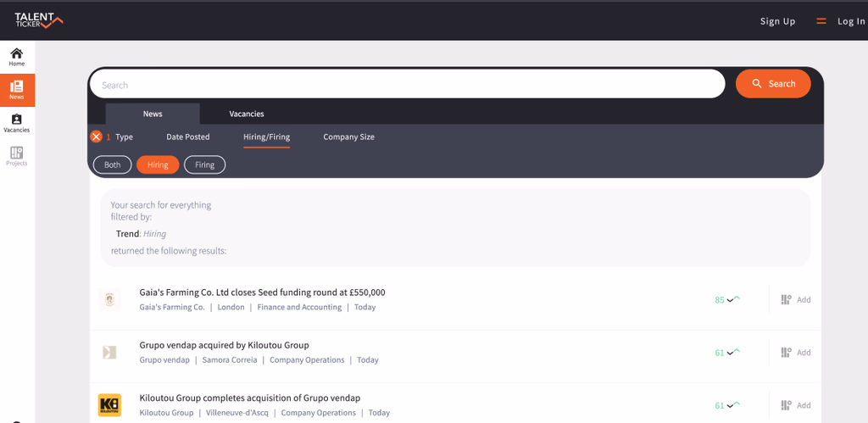Screen dimensions: 868x423
Task: Select the Firing filter option
Action: [x=204, y=164]
